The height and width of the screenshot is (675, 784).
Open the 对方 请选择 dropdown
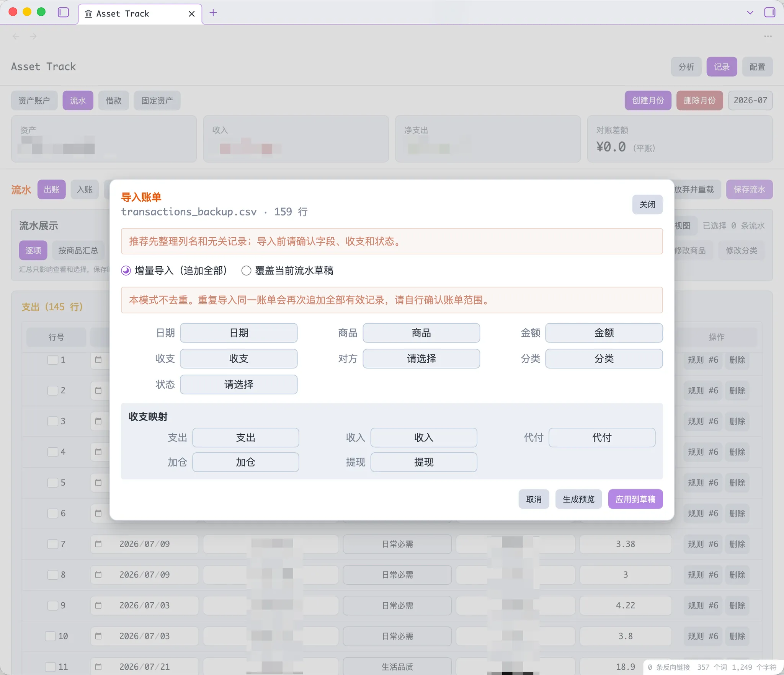tap(421, 359)
